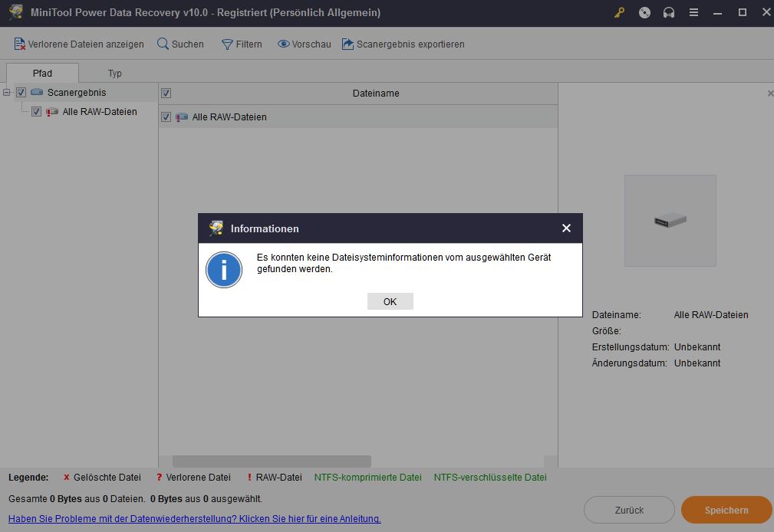Collapse the Scanergebnis tree node
Viewport: 774px width, 532px height.
tap(6, 92)
